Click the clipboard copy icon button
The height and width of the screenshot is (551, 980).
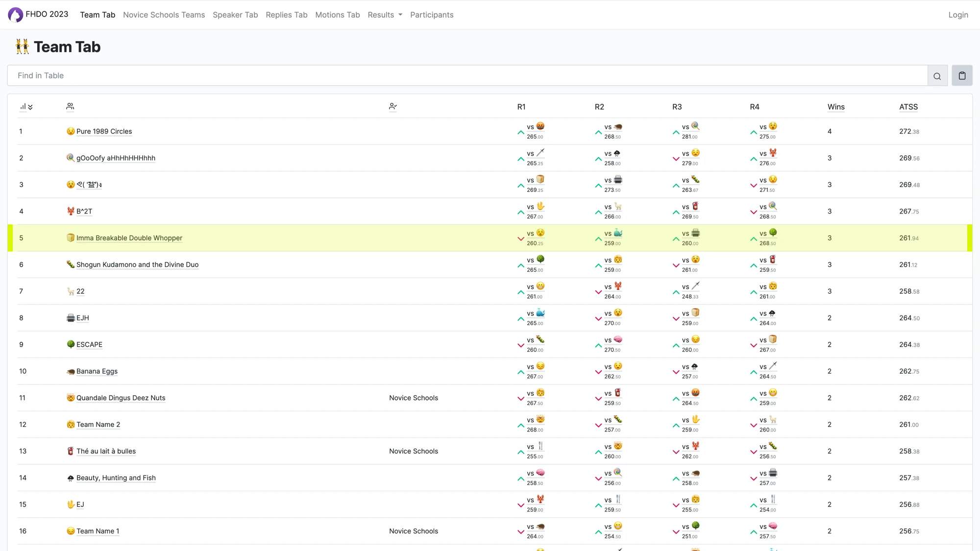(962, 76)
